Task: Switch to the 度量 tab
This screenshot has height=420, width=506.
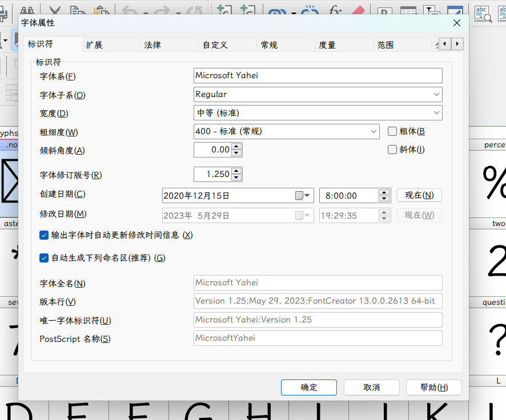Action: click(x=344, y=45)
